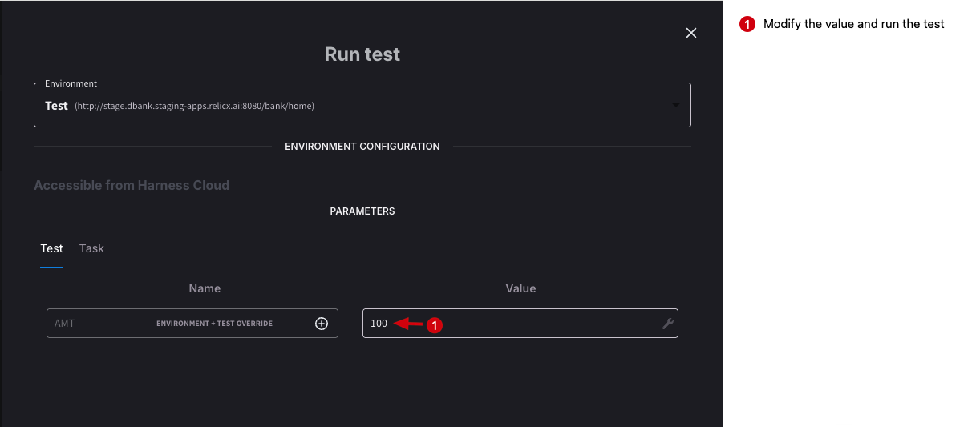
Task: Click the red step 1 marker beside value
Action: click(434, 325)
